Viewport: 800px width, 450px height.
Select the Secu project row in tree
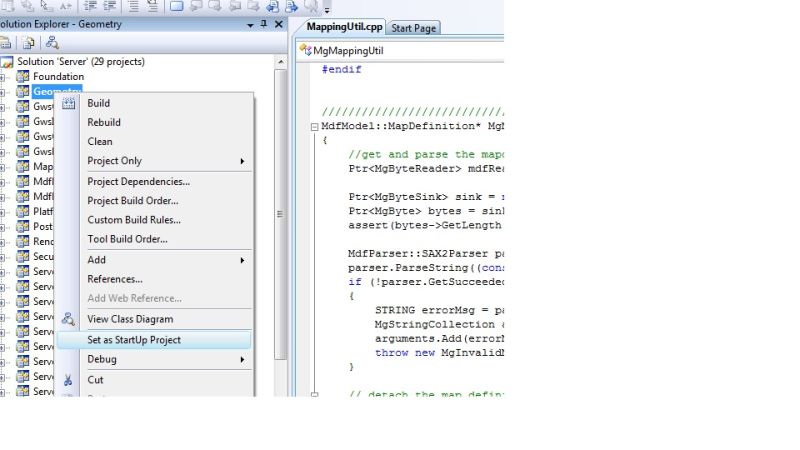coord(43,256)
